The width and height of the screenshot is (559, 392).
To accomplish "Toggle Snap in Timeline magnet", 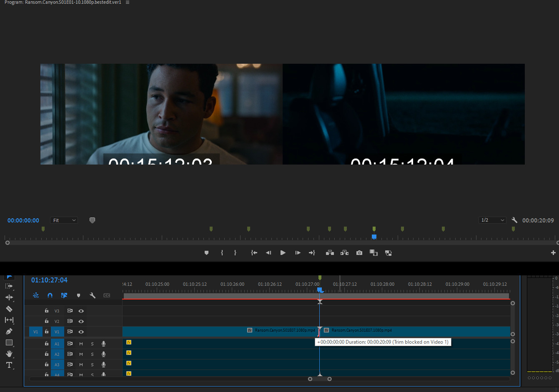I will 50,295.
